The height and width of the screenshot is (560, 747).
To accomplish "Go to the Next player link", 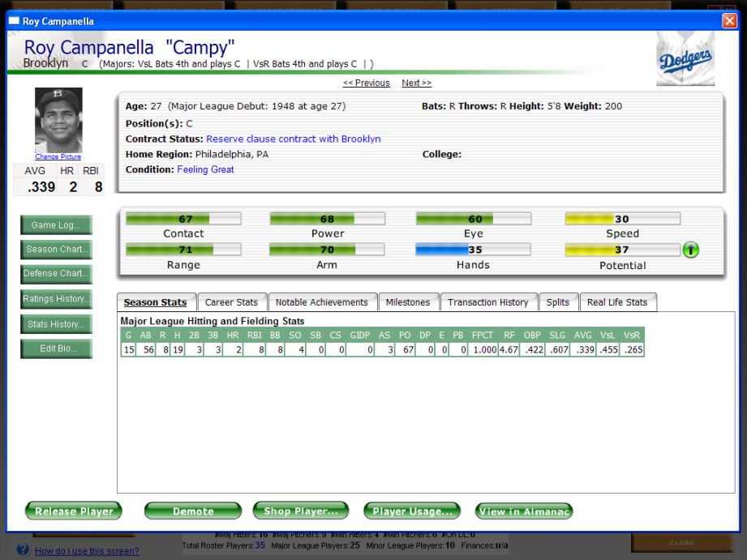I will [416, 83].
